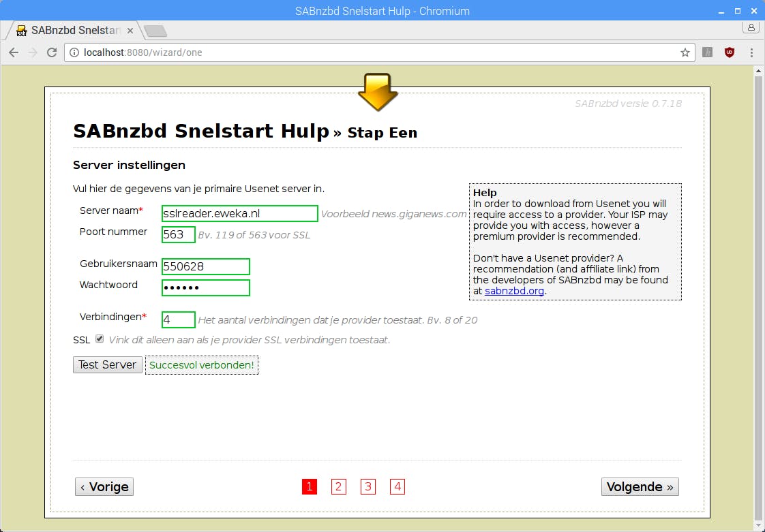Edit the Poort nummer field
Screen dimensions: 765x532
pyautogui.click(x=178, y=234)
